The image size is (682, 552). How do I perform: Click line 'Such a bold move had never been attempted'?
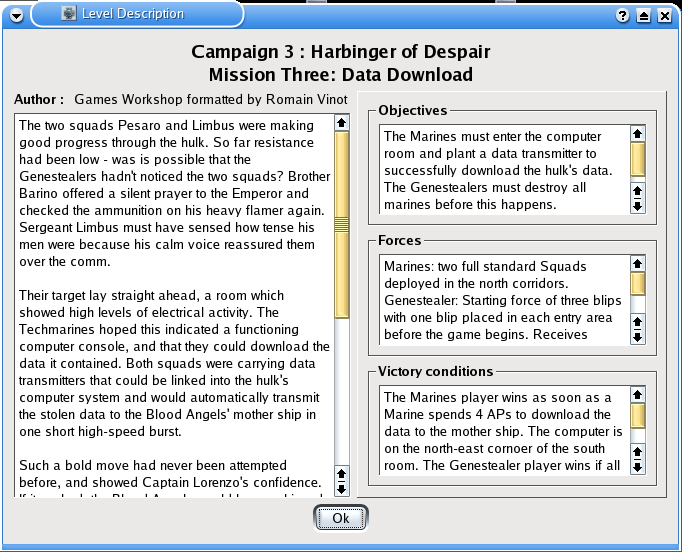tap(153, 465)
